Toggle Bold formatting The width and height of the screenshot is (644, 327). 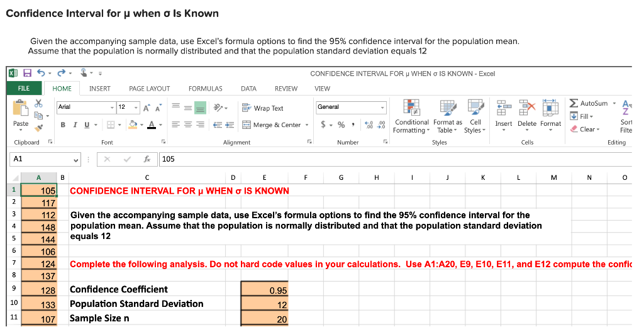pyautogui.click(x=64, y=125)
